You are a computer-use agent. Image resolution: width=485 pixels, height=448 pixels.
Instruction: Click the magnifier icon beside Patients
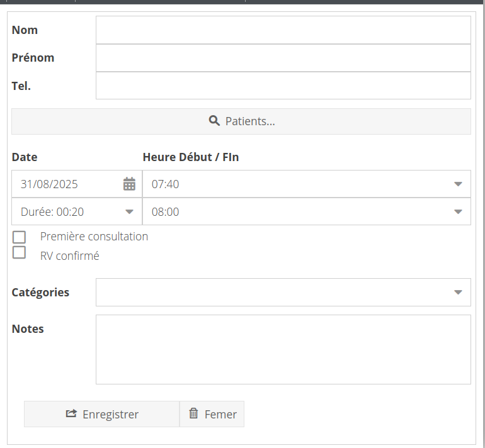tap(214, 121)
